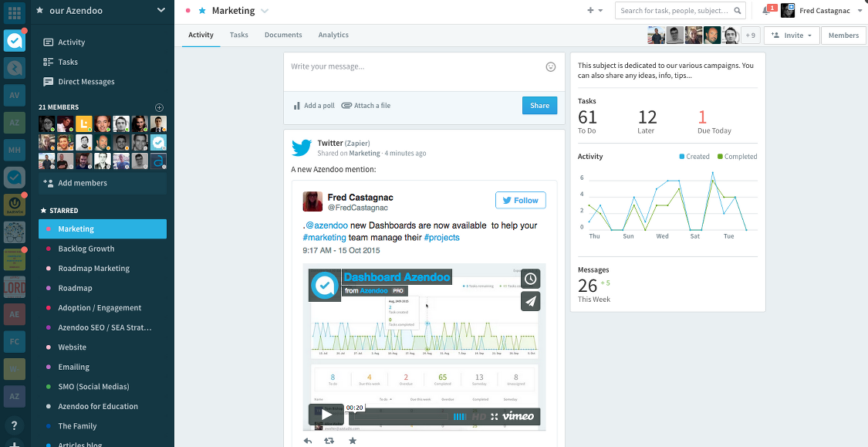Click Add a poll
868x447 pixels.
pos(314,106)
